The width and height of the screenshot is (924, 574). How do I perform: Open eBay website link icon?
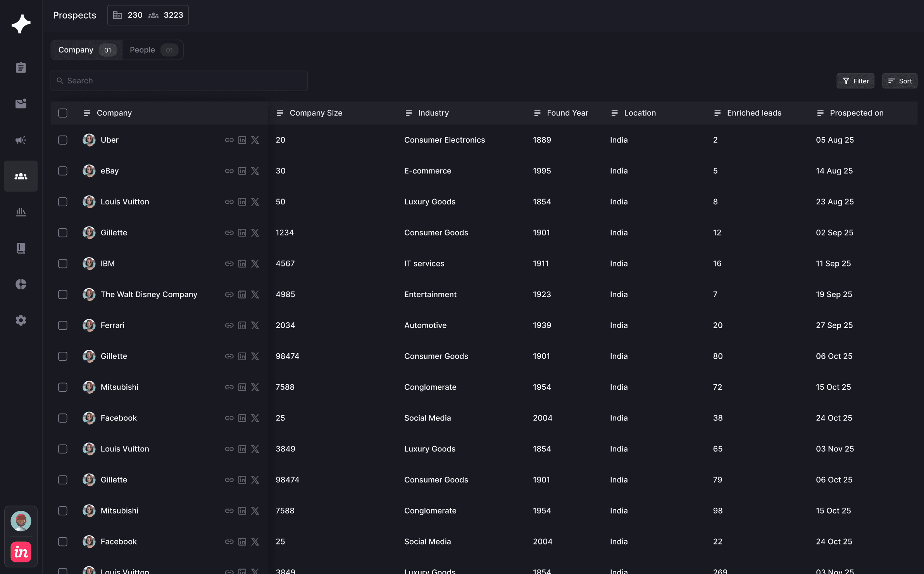point(229,171)
